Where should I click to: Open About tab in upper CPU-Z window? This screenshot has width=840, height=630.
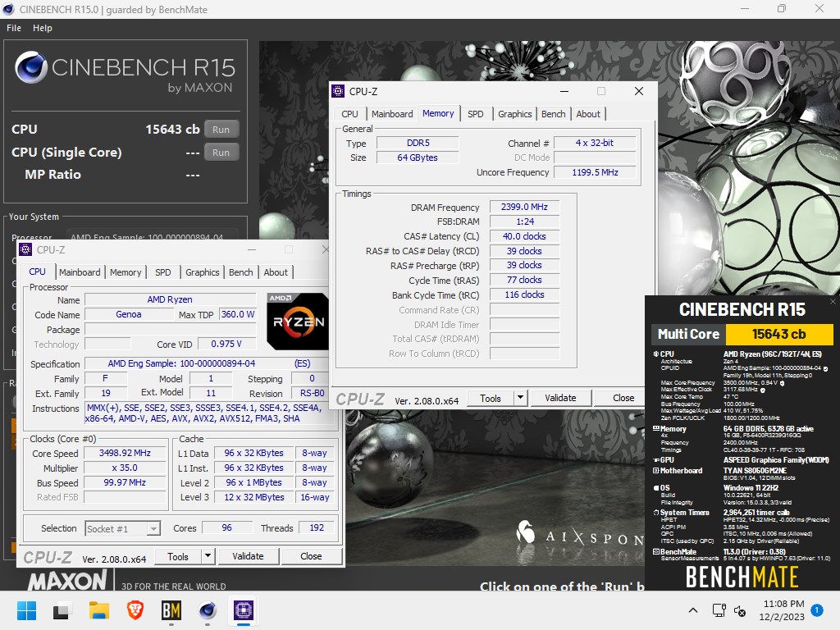[588, 113]
